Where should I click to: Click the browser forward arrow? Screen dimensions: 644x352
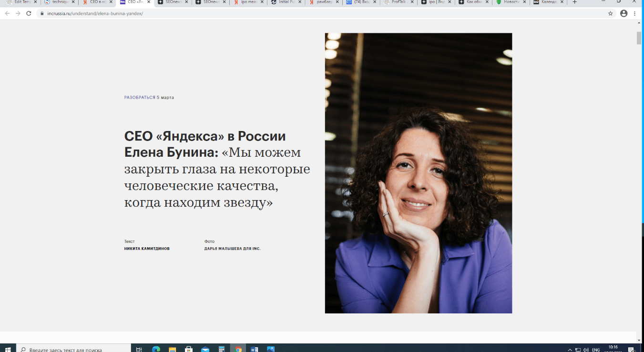pos(18,13)
